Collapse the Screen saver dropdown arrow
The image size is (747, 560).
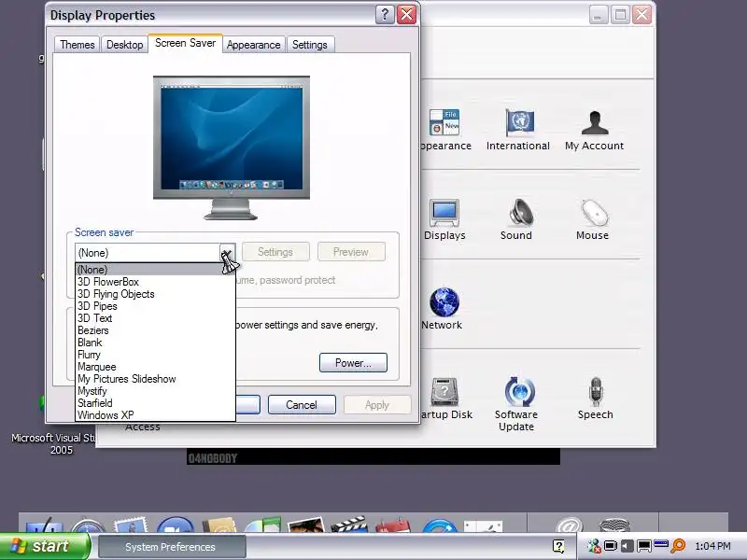(x=227, y=252)
